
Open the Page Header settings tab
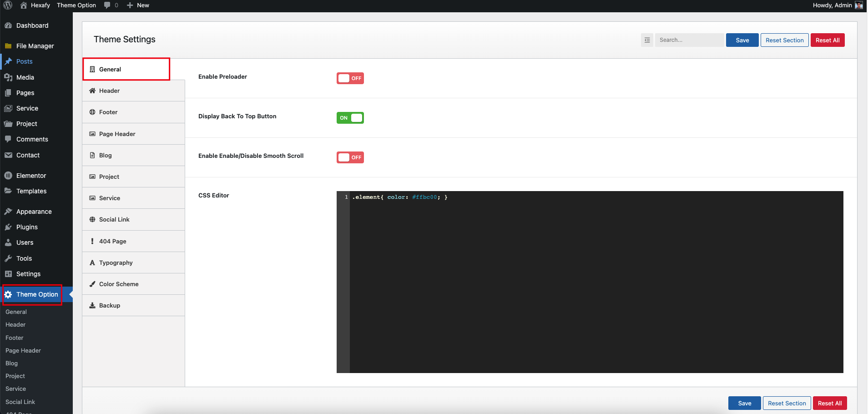(134, 134)
